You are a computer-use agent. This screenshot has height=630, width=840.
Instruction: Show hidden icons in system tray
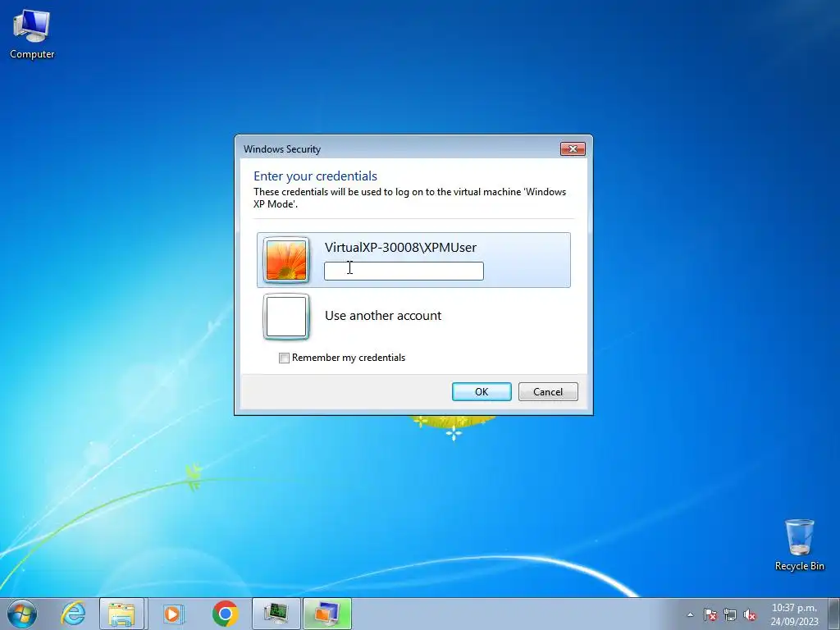click(x=691, y=615)
